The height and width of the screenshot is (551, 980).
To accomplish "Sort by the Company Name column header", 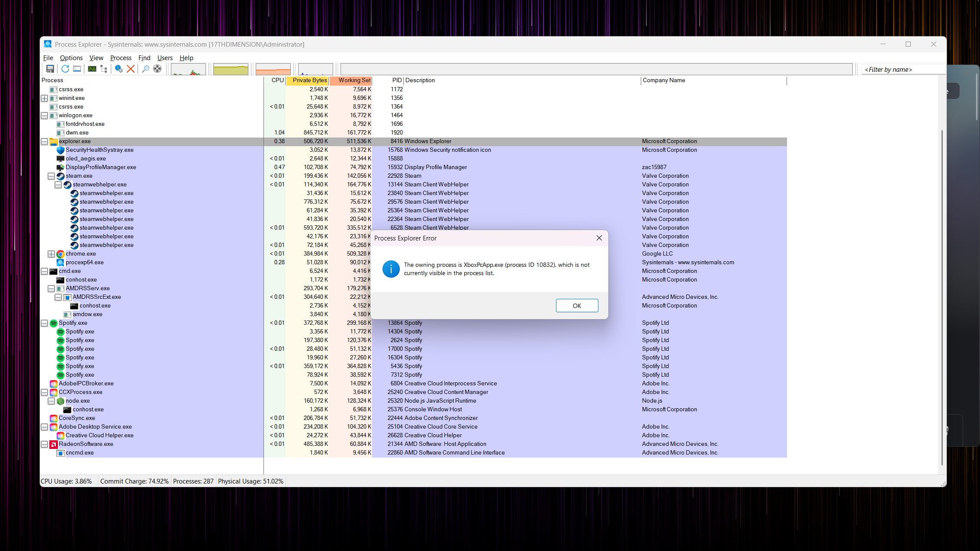I will pyautogui.click(x=713, y=80).
